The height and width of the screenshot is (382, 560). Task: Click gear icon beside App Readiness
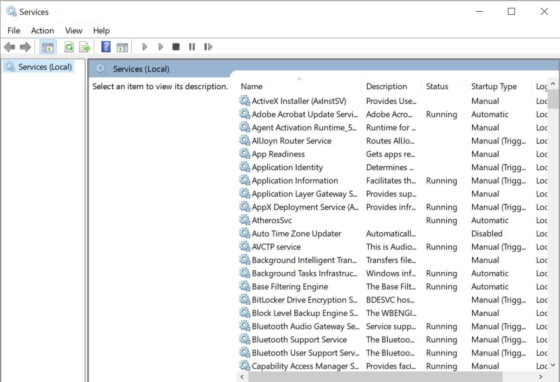[245, 154]
